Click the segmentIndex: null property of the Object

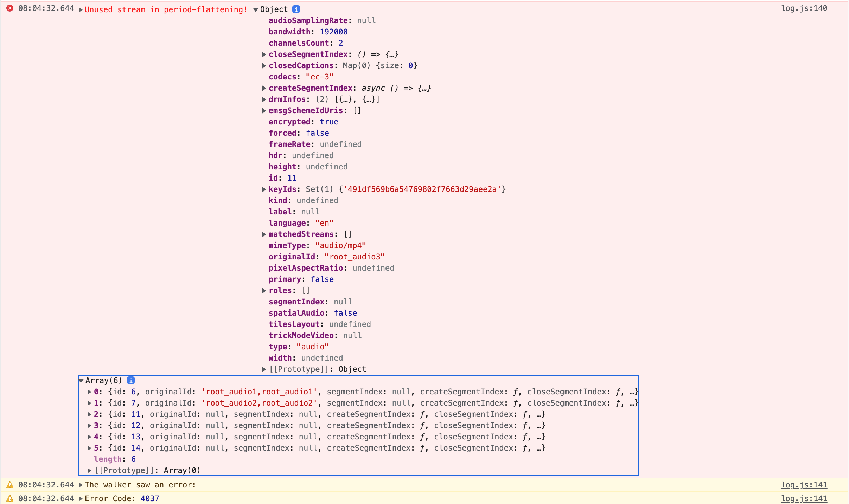pyautogui.click(x=311, y=302)
